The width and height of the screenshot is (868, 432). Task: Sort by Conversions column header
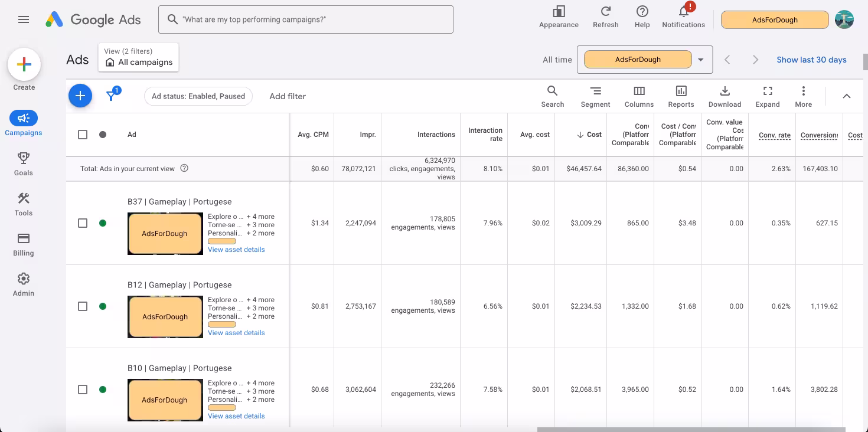pos(820,135)
